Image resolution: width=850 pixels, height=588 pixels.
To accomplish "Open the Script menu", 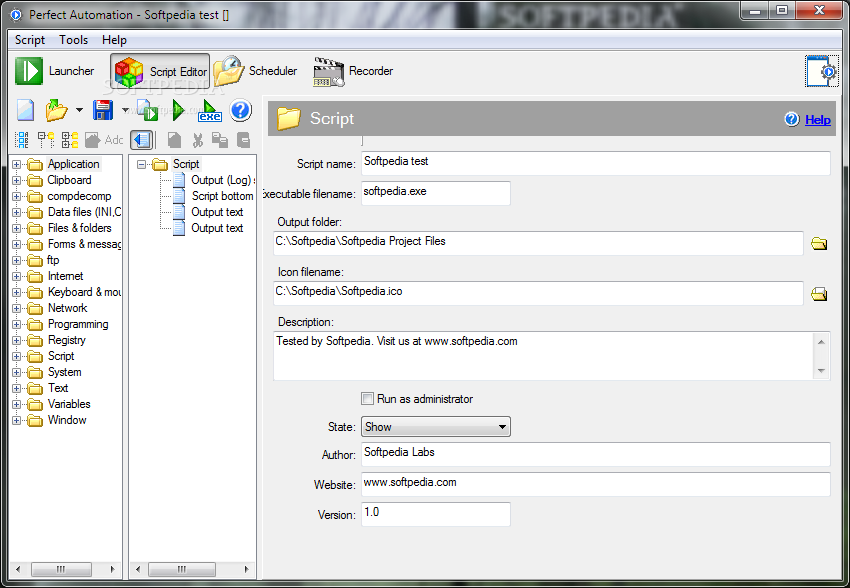I will (30, 40).
